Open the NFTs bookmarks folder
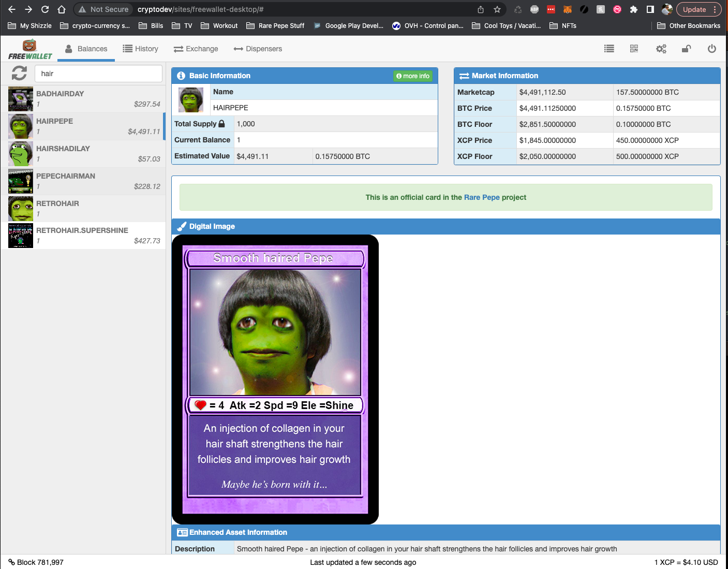 (563, 25)
